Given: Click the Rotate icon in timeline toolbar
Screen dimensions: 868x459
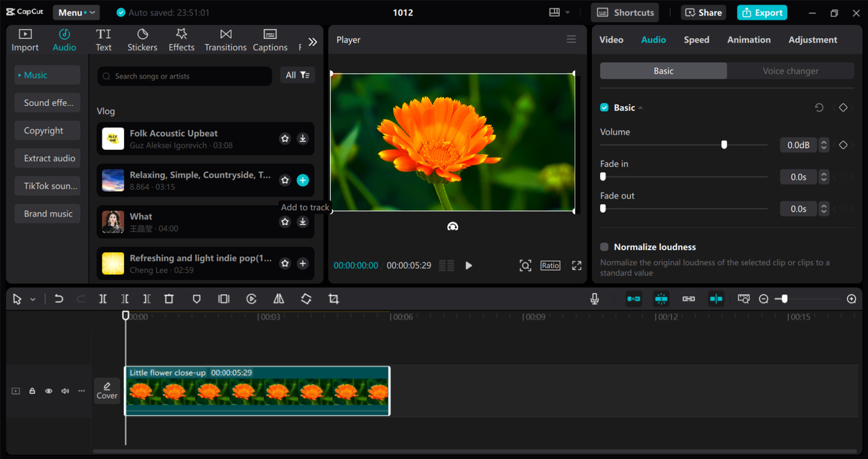Looking at the screenshot, I should click(306, 299).
